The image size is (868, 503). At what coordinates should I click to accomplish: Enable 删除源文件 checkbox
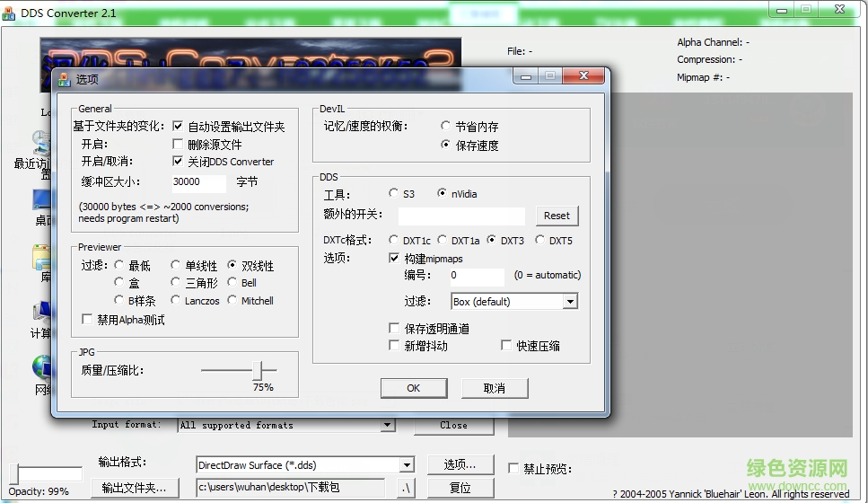point(178,144)
